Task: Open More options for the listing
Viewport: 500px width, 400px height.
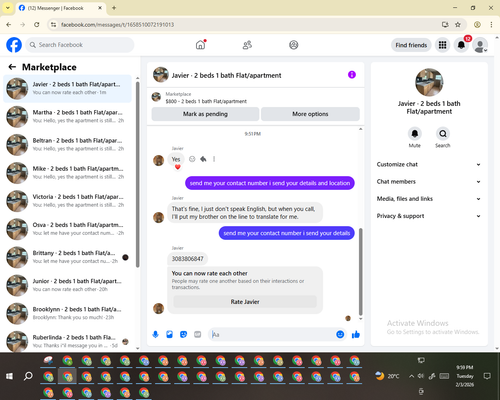Action: click(310, 114)
